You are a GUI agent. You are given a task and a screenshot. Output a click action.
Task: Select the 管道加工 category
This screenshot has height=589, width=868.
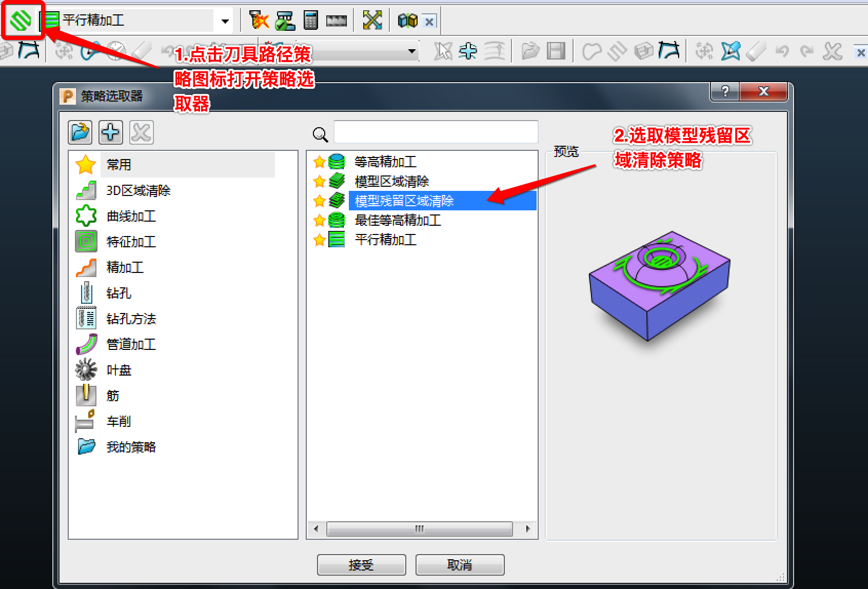click(x=131, y=344)
